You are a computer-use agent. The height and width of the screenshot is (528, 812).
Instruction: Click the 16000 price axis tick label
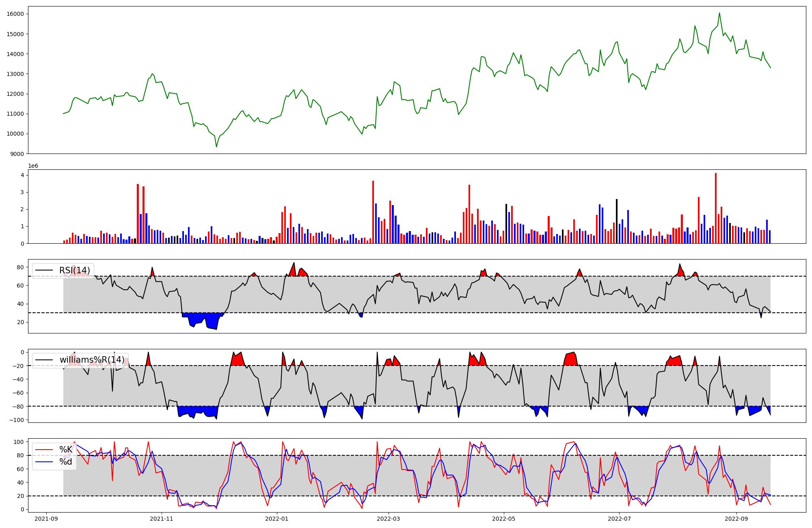click(15, 14)
